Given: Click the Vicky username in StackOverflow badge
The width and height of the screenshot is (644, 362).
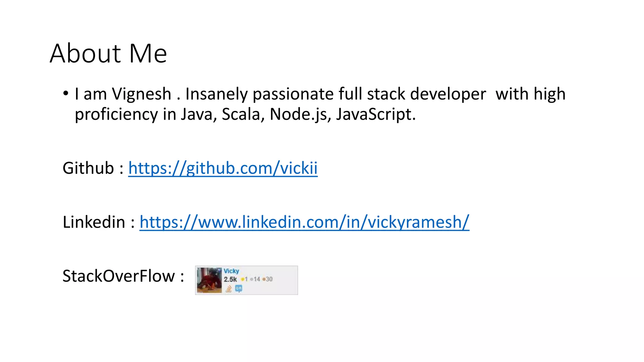Looking at the screenshot, I should [x=231, y=271].
